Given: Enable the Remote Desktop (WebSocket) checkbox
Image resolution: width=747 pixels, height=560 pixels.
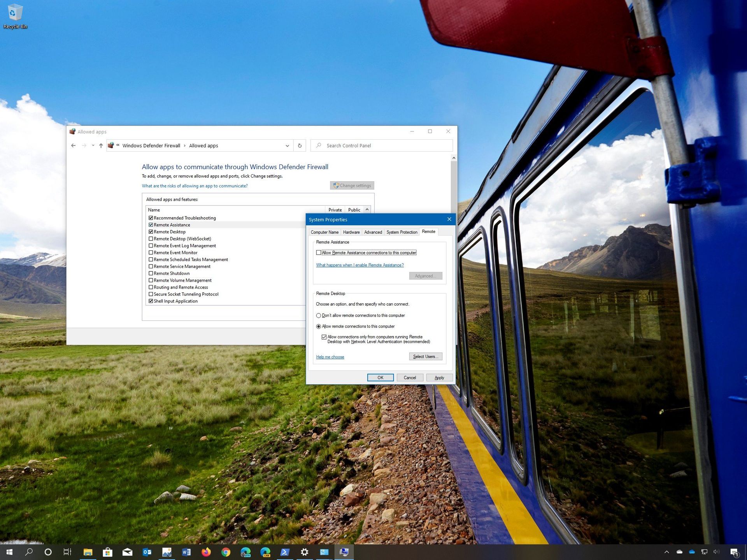Looking at the screenshot, I should (x=151, y=238).
